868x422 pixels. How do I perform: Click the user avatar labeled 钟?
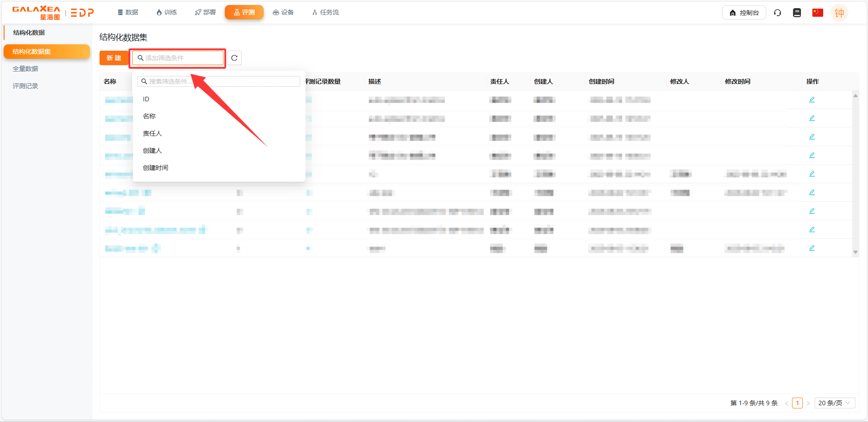(x=839, y=13)
